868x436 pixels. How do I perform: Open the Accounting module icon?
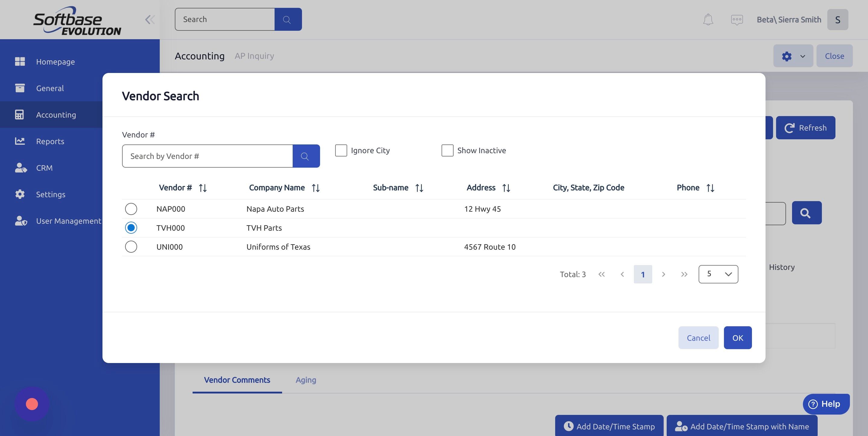click(x=20, y=115)
